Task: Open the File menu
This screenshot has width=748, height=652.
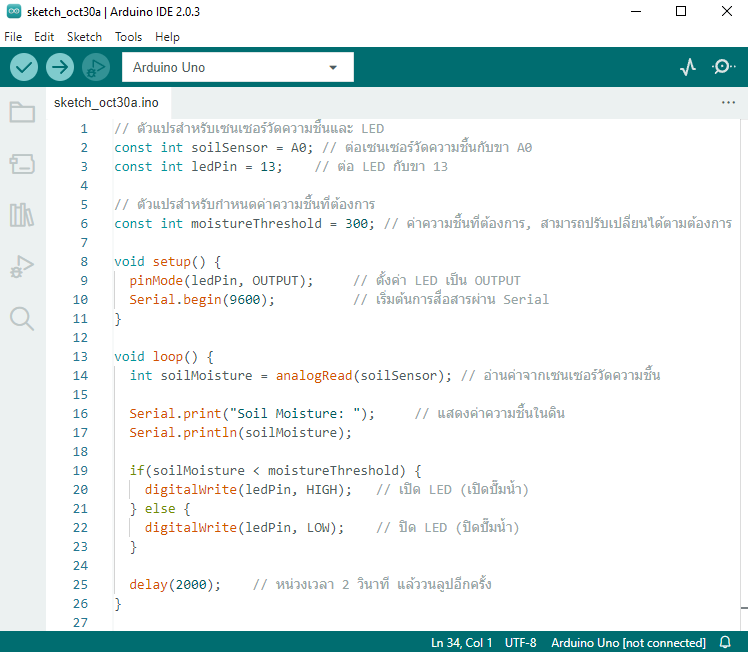Action: [x=13, y=37]
